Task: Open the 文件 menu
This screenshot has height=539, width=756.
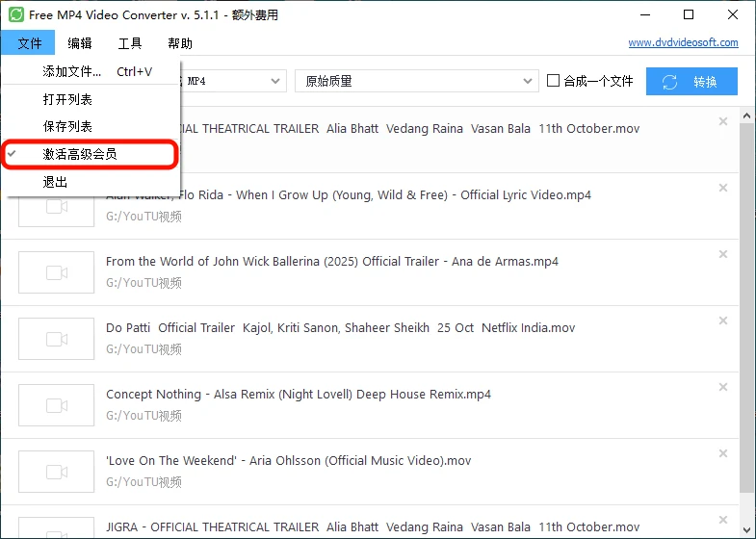Action: tap(28, 43)
